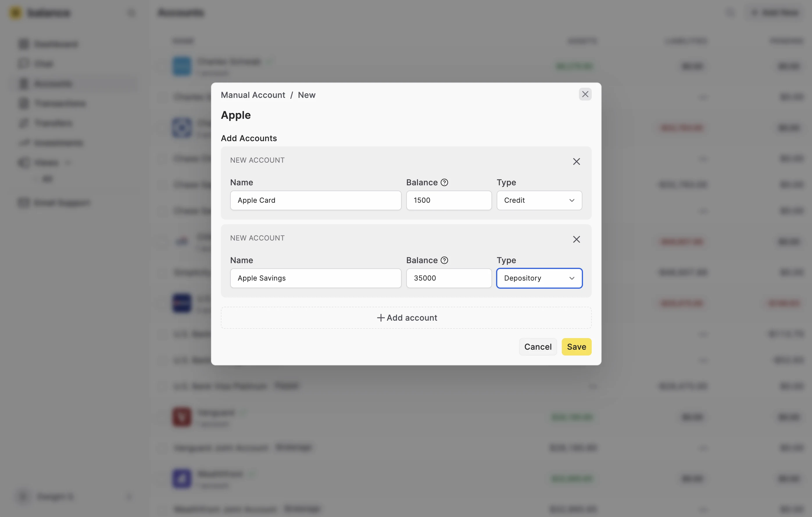Add another account row
812x517 pixels.
406,317
